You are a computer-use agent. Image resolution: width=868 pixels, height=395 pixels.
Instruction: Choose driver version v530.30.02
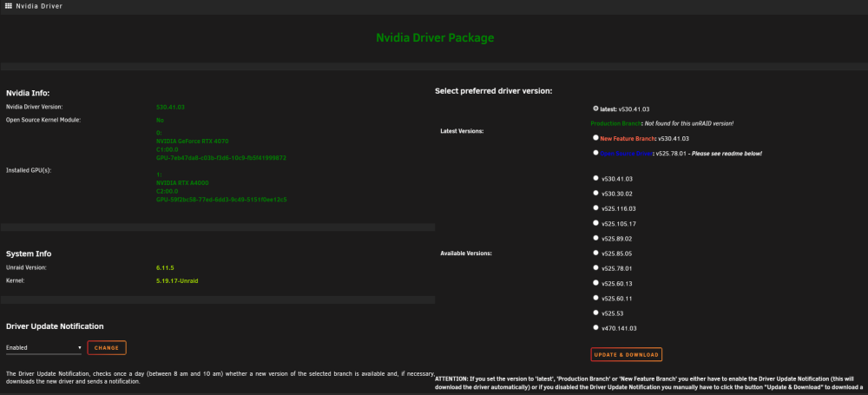595,194
